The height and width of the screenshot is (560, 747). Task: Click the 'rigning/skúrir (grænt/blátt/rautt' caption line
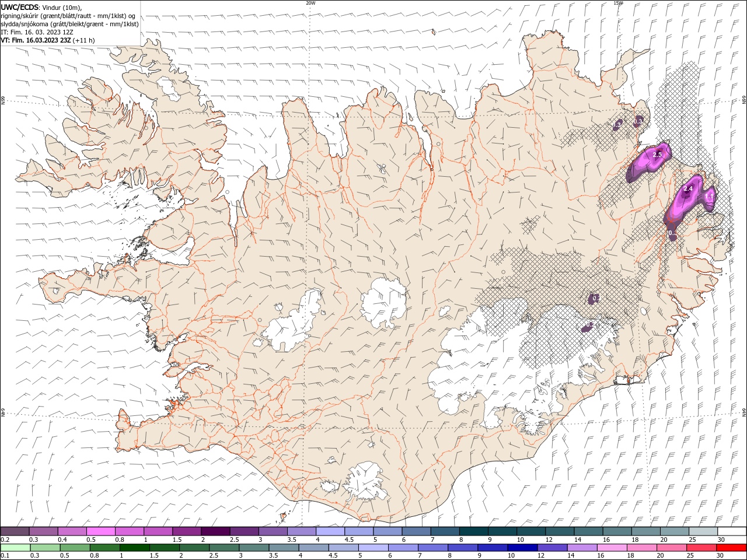click(x=68, y=16)
